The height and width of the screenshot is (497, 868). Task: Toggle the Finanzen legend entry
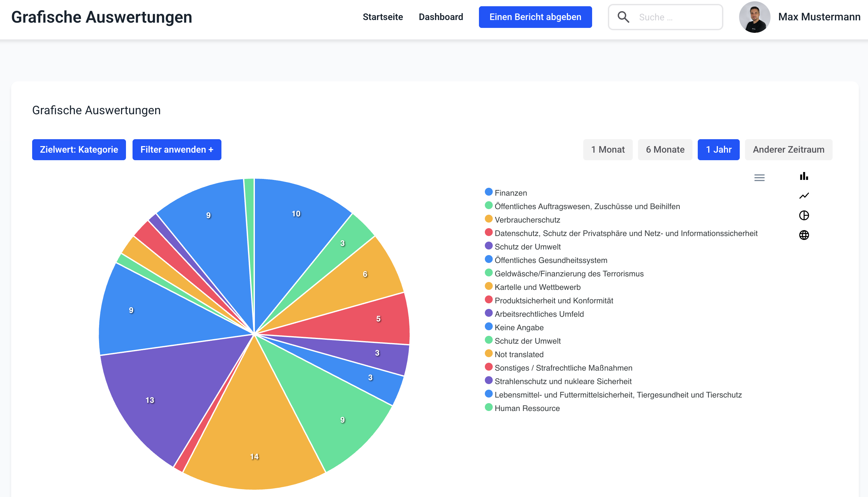(510, 193)
